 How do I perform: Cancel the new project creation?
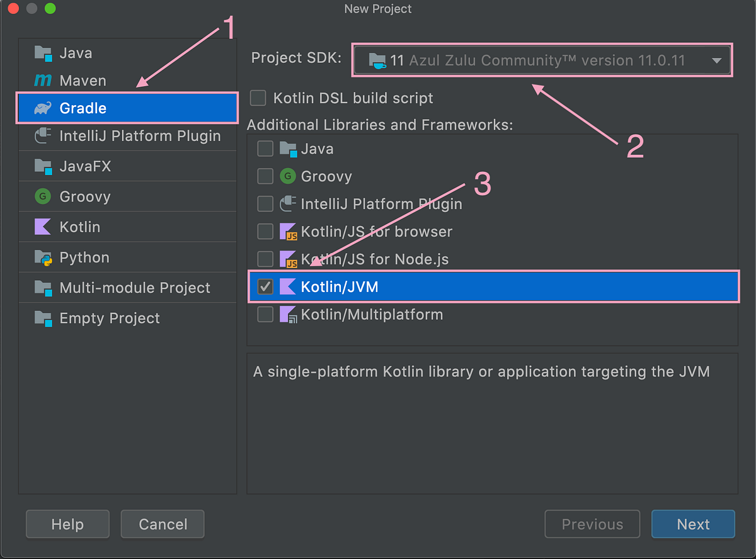pos(162,524)
